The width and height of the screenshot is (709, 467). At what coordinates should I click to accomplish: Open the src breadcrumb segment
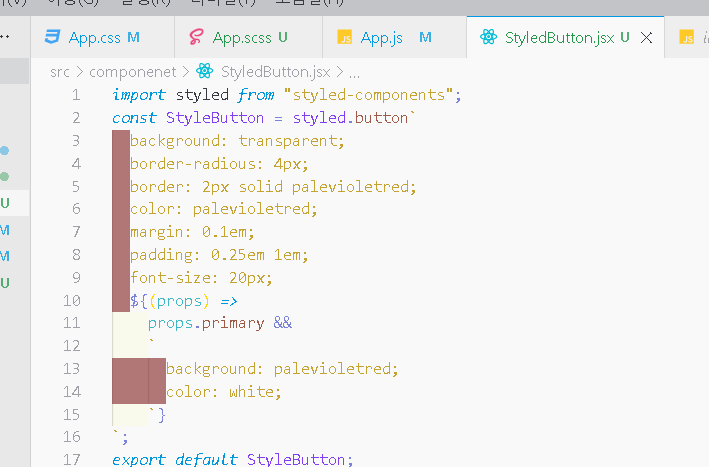tap(60, 72)
